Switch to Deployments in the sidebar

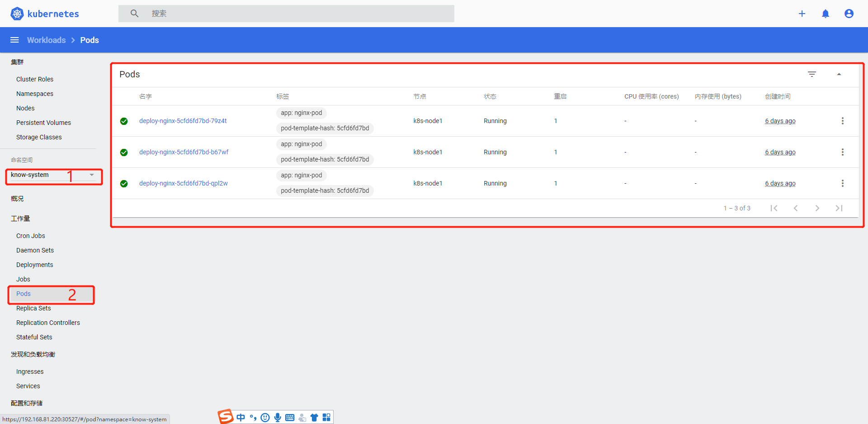pos(34,264)
